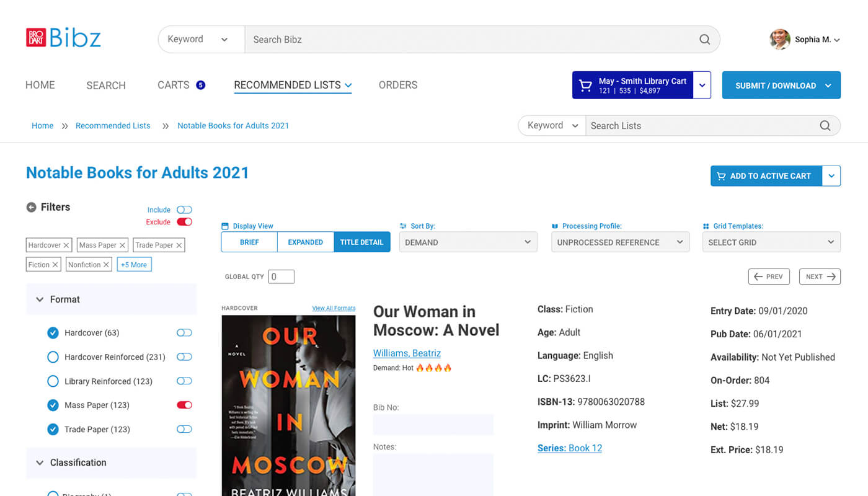
Task: Turn off the red Mass Paper exclude toggle
Action: click(184, 405)
